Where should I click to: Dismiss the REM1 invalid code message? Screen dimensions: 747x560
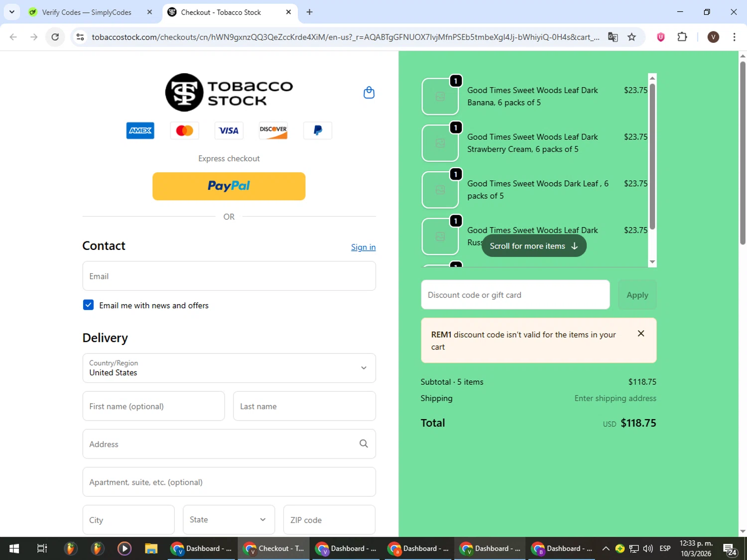(x=641, y=334)
